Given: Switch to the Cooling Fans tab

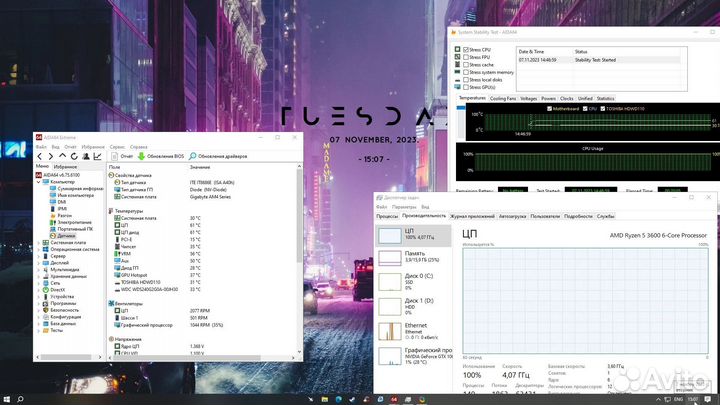Looking at the screenshot, I should point(503,98).
